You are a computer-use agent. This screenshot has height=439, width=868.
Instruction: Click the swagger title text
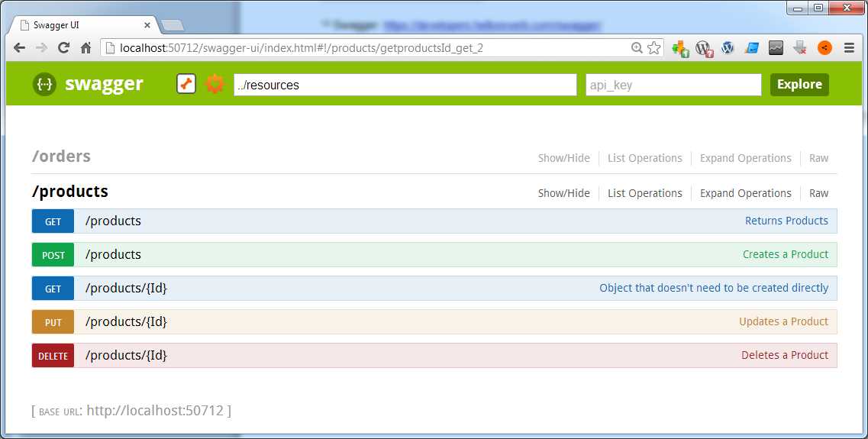pos(104,84)
